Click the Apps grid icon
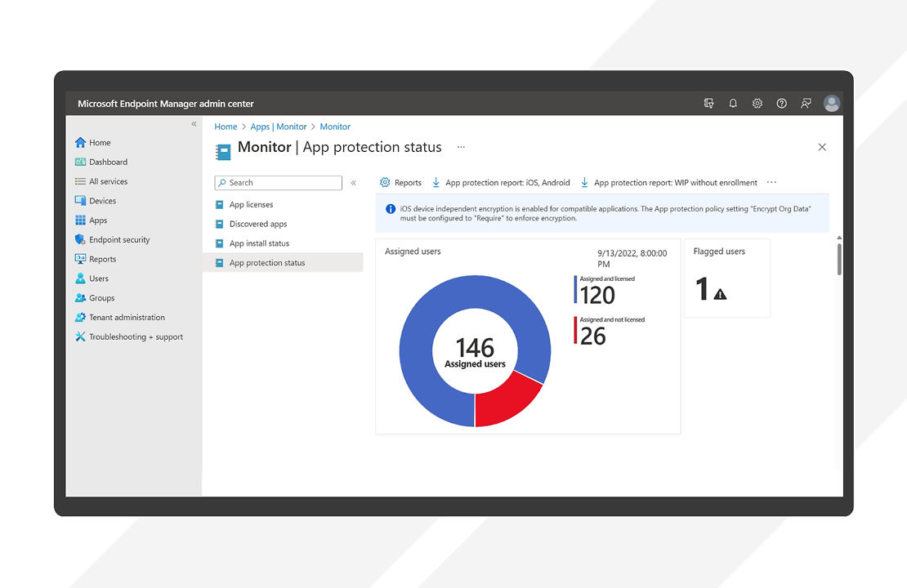 point(80,220)
